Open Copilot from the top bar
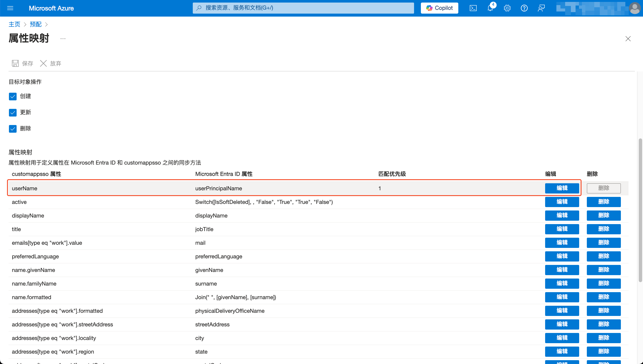Screen dimensions: 643x364 click(x=439, y=8)
